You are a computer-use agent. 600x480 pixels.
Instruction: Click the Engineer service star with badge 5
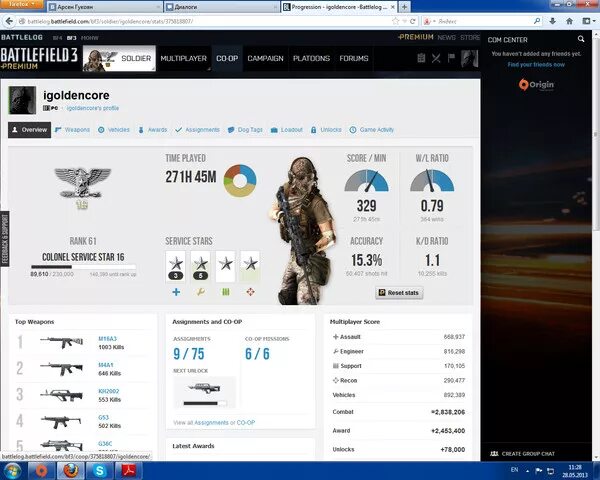(201, 266)
